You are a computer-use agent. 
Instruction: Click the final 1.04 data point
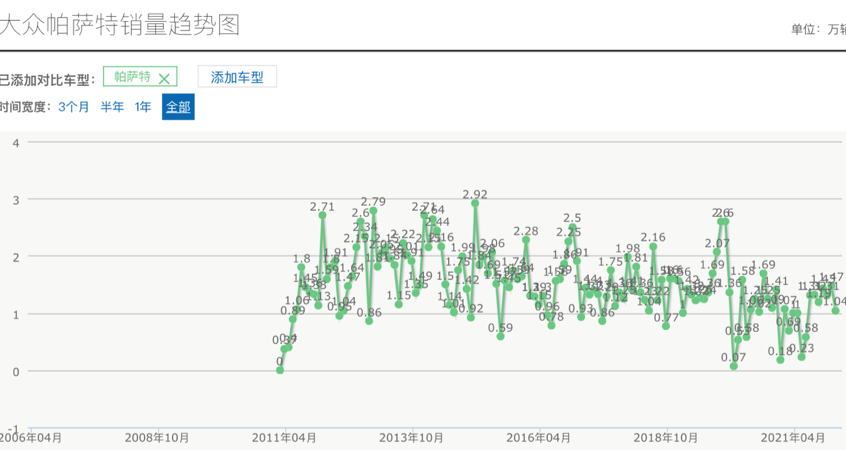pos(835,310)
